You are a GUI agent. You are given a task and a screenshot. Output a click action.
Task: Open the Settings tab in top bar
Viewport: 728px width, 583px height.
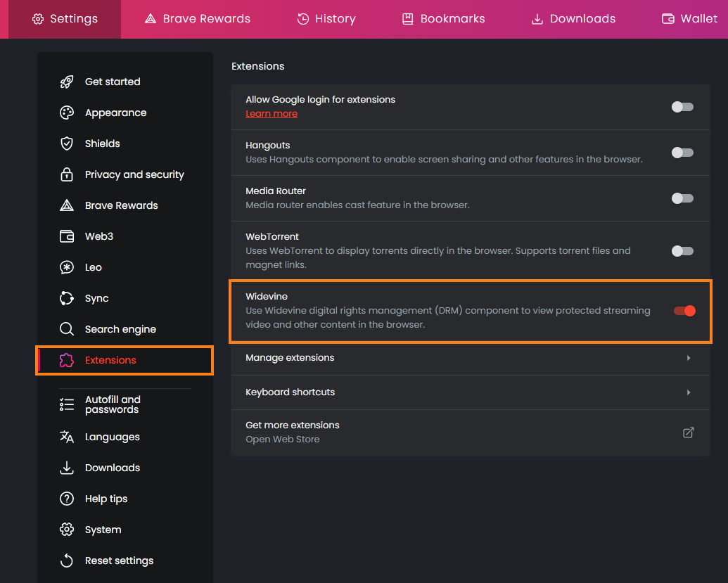coord(65,19)
